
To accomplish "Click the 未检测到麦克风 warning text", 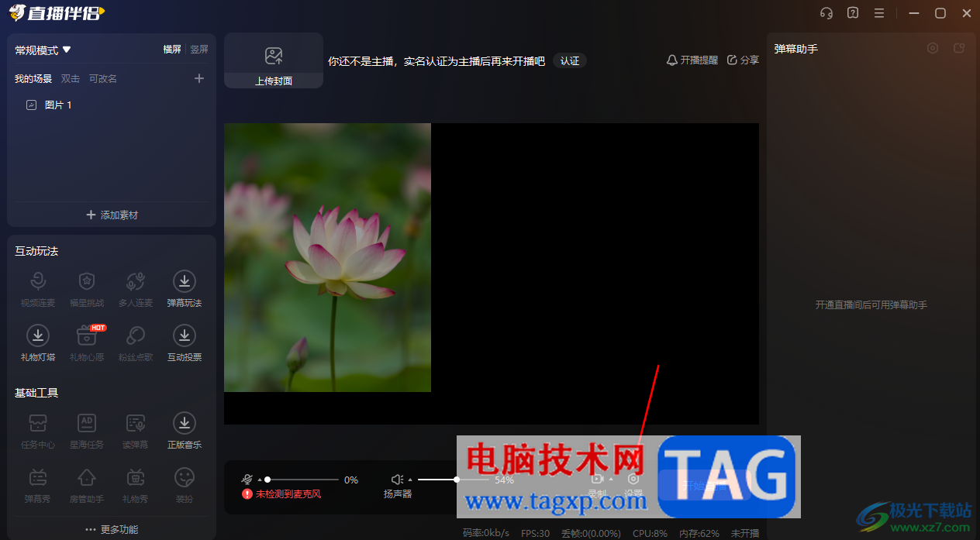I will [288, 494].
